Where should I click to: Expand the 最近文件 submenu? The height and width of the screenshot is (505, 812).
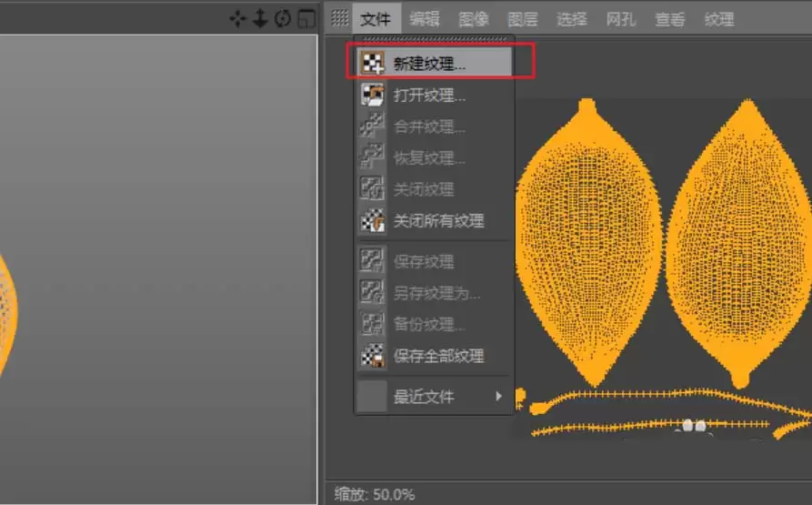click(434, 396)
